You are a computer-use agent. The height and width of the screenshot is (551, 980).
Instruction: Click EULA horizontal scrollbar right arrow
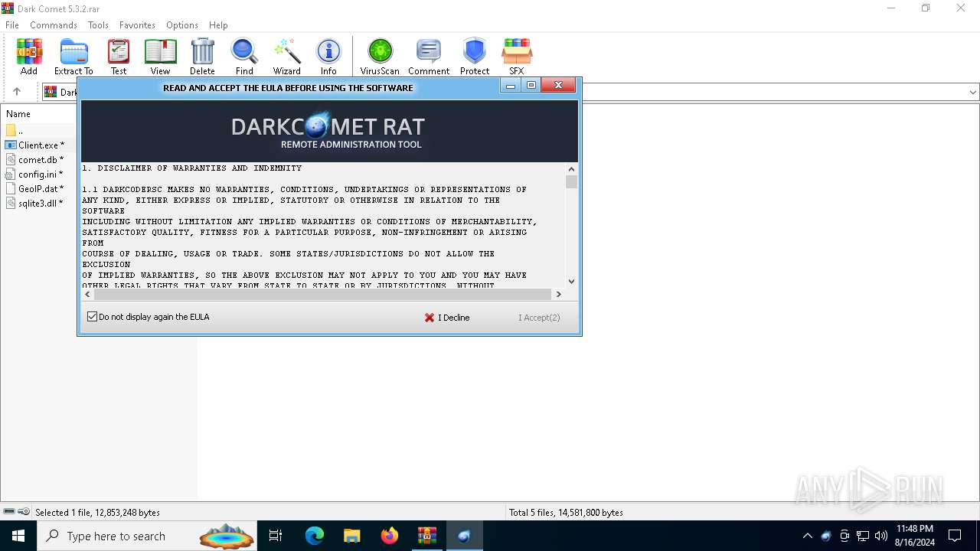click(558, 294)
